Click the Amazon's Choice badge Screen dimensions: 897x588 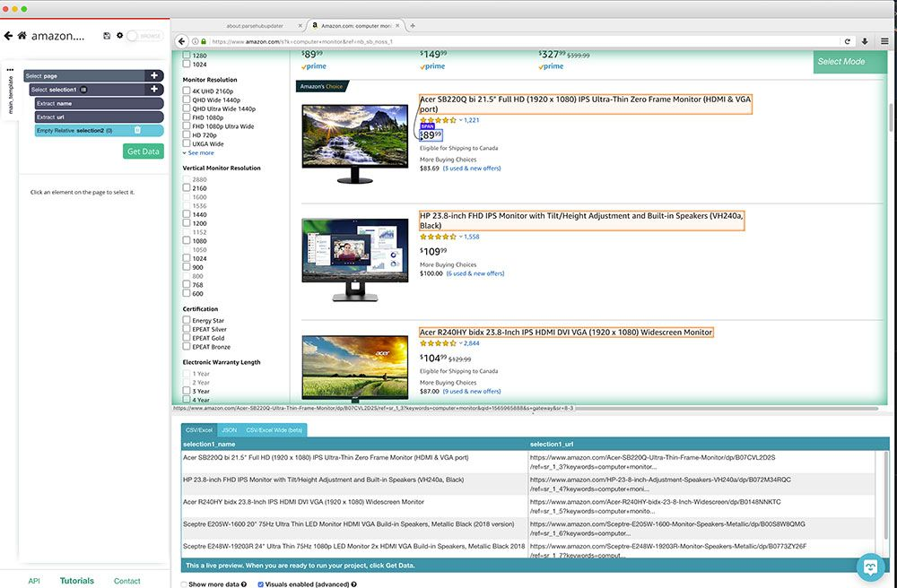pos(321,86)
